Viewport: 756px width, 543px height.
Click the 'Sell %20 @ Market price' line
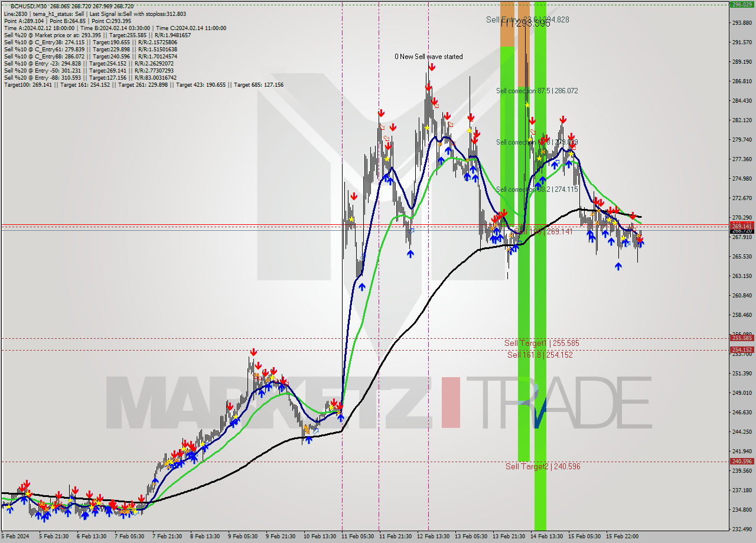click(x=97, y=35)
